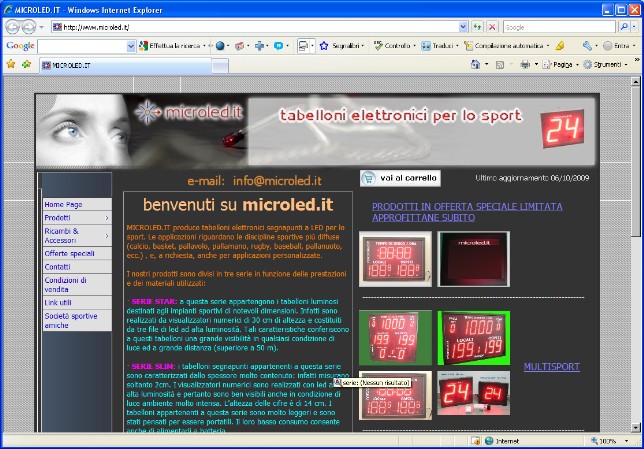644x449 pixels.
Task: Click the red 24 display in the banner
Action: 562,128
